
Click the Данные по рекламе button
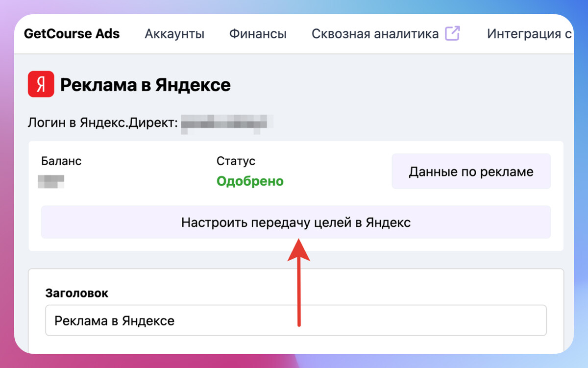click(x=471, y=172)
